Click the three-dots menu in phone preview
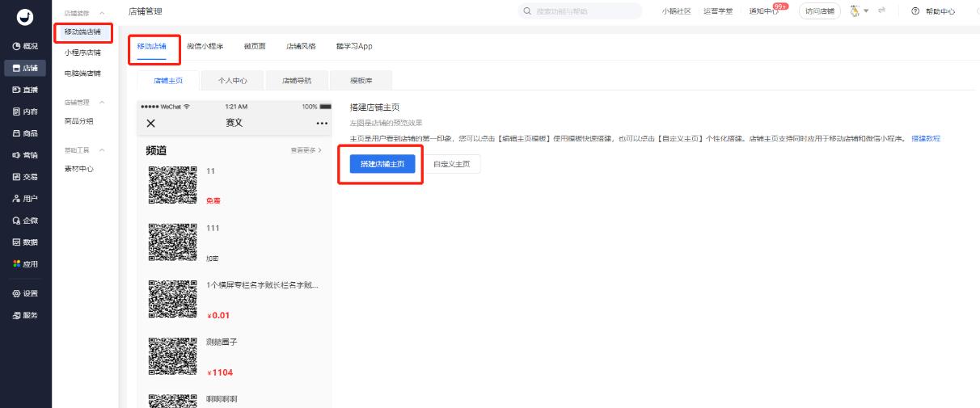Image resolution: width=980 pixels, height=408 pixels. coord(323,123)
